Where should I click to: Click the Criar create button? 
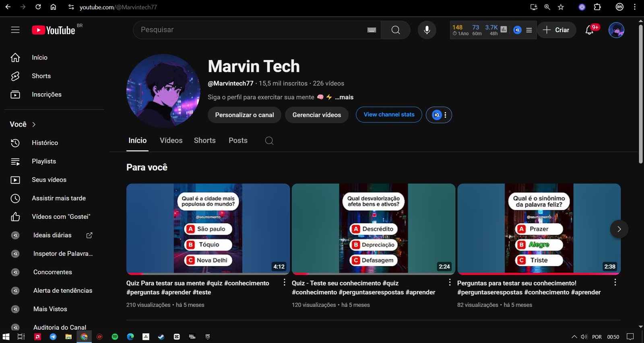click(x=556, y=30)
